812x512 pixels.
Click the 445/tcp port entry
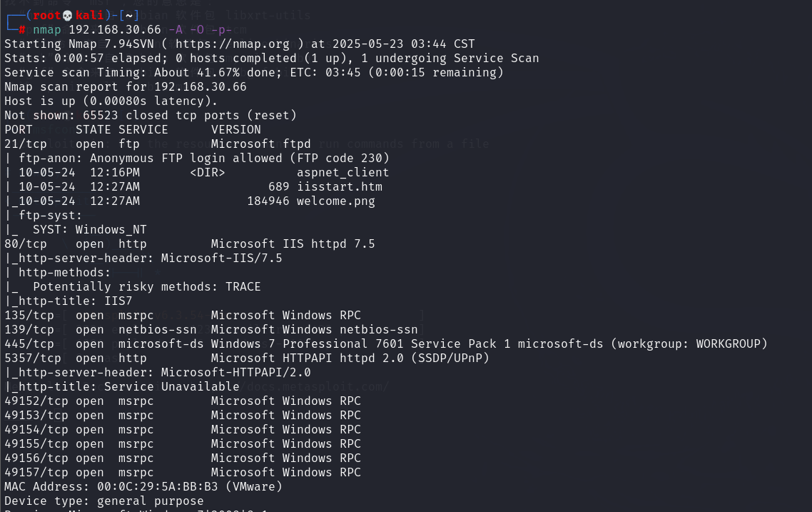coord(29,343)
